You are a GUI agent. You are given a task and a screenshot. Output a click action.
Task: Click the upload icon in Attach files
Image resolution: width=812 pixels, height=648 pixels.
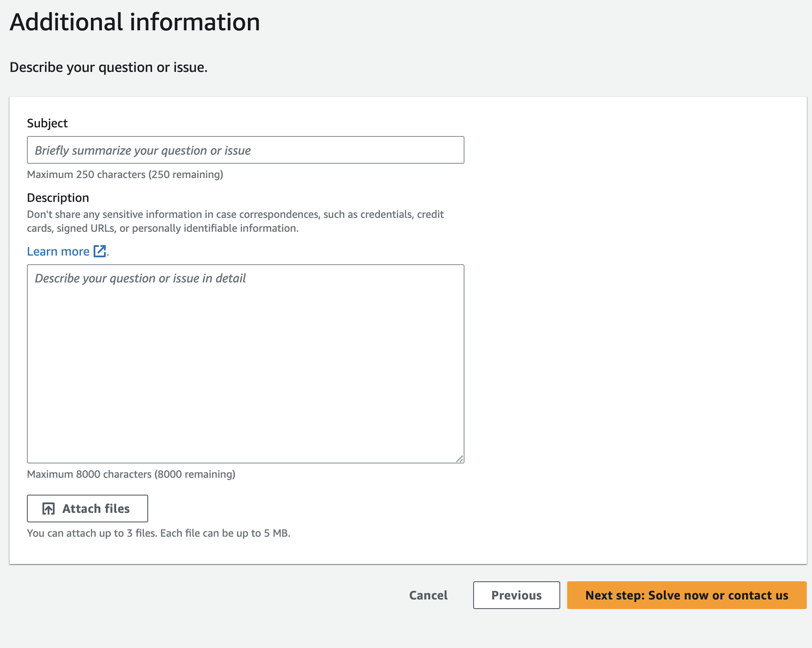coord(49,509)
